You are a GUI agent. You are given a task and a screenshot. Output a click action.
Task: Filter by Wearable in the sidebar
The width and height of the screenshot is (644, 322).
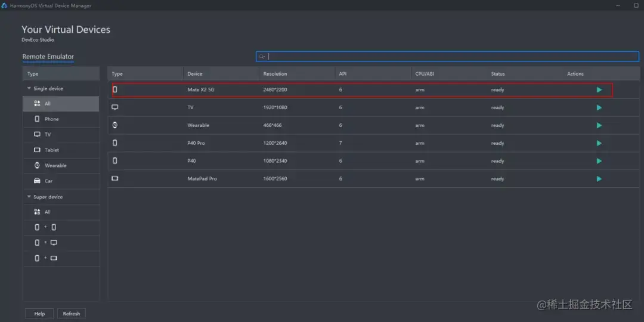coord(61,166)
